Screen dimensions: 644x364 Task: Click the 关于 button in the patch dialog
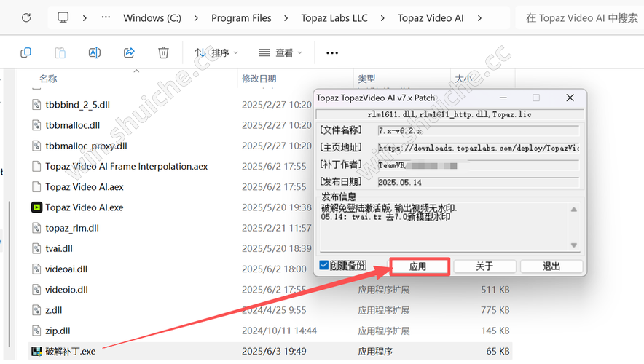[484, 266]
